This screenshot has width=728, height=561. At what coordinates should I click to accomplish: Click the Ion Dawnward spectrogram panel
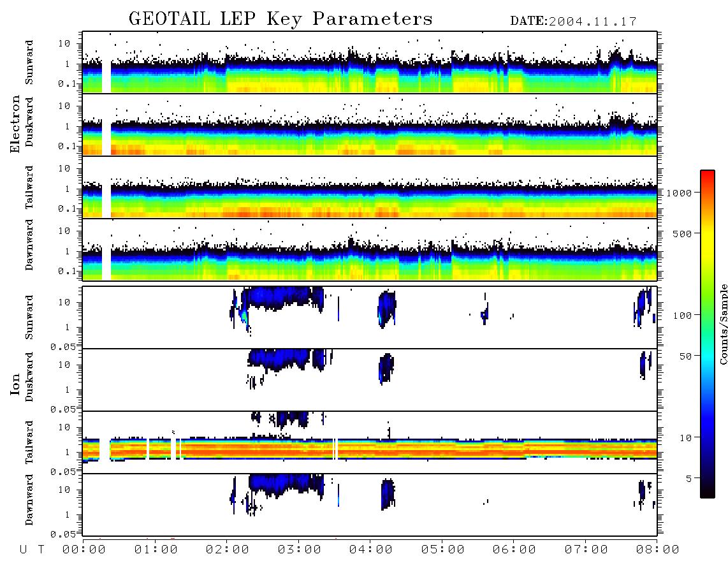370,504
